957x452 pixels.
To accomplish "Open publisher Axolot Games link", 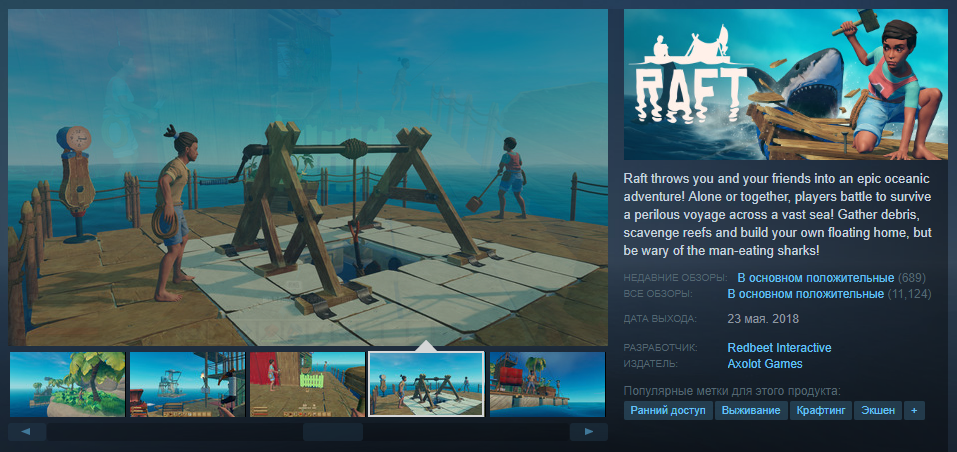I will point(765,364).
